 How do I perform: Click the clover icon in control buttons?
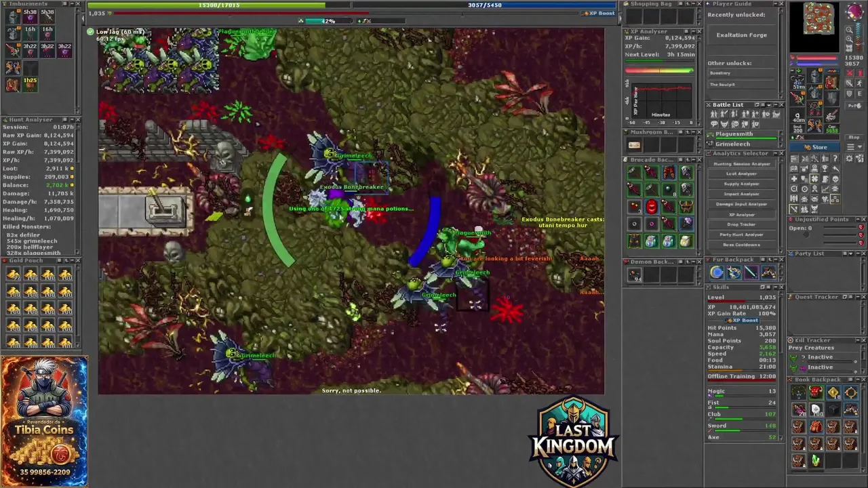click(x=814, y=179)
